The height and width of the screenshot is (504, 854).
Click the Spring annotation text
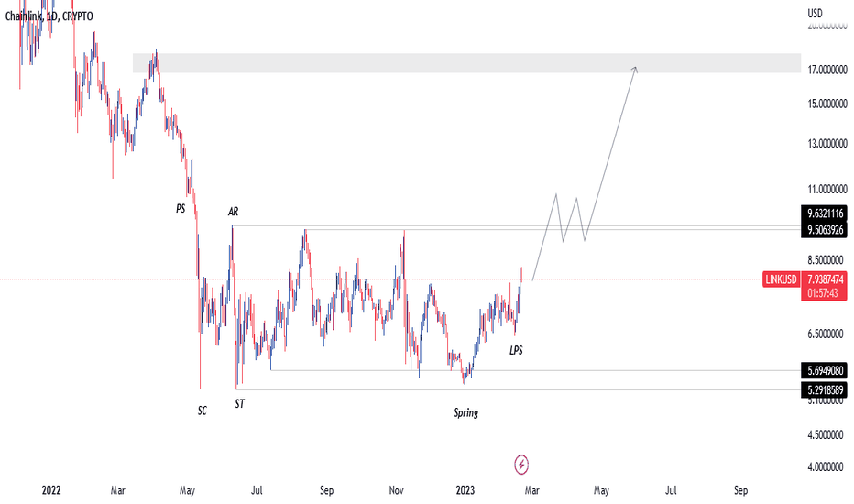[x=466, y=412]
